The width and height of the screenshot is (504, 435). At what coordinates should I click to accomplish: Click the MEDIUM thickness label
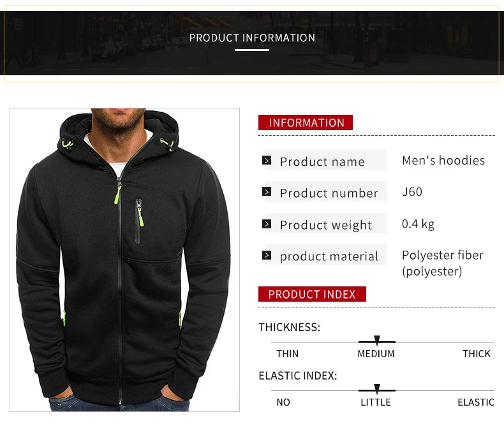(x=376, y=354)
